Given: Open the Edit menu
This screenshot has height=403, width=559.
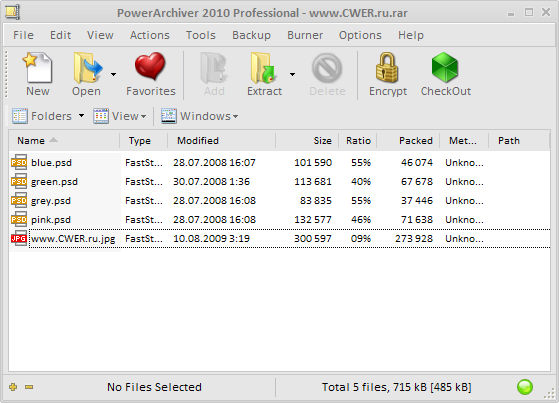Looking at the screenshot, I should click(x=60, y=35).
